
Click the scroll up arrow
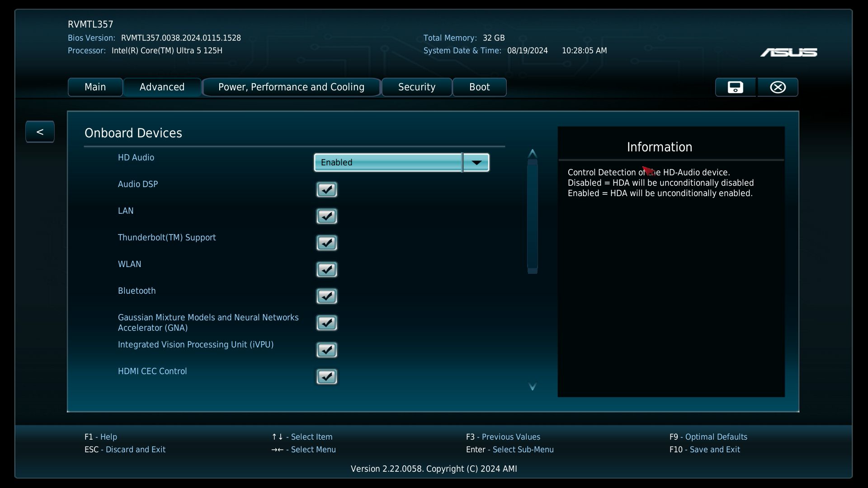(532, 153)
